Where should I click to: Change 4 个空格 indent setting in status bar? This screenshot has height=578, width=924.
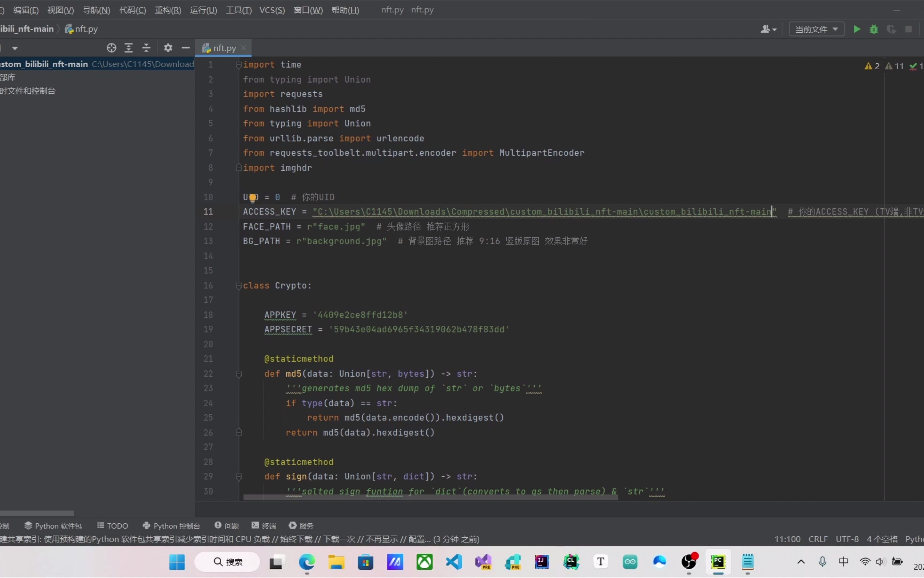[x=882, y=539]
